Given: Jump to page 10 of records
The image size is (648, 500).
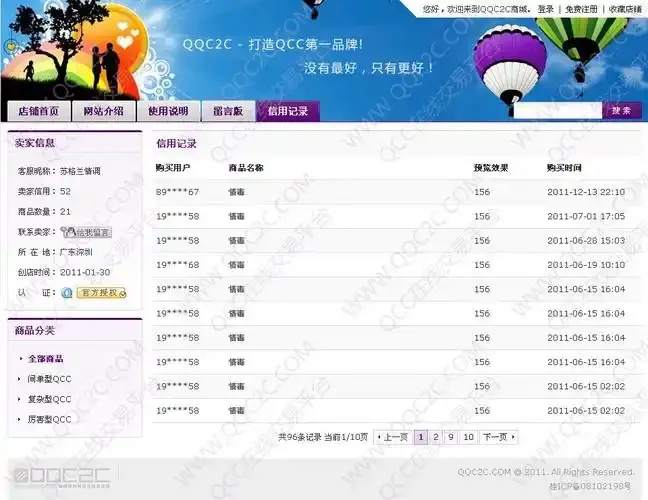Looking at the screenshot, I should pyautogui.click(x=468, y=437).
